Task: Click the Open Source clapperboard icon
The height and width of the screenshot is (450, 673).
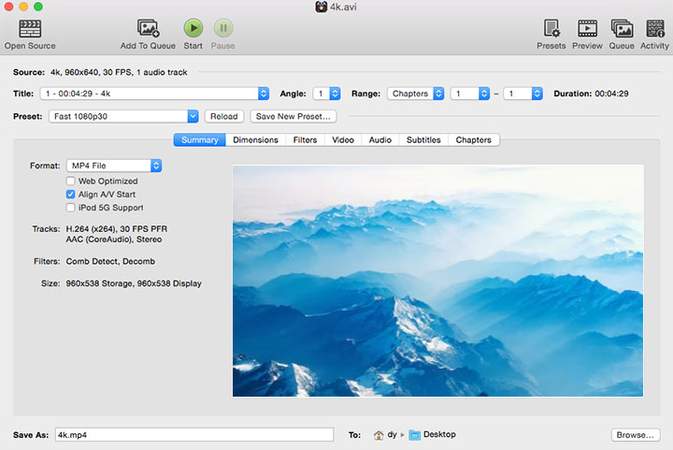Action: tap(30, 29)
